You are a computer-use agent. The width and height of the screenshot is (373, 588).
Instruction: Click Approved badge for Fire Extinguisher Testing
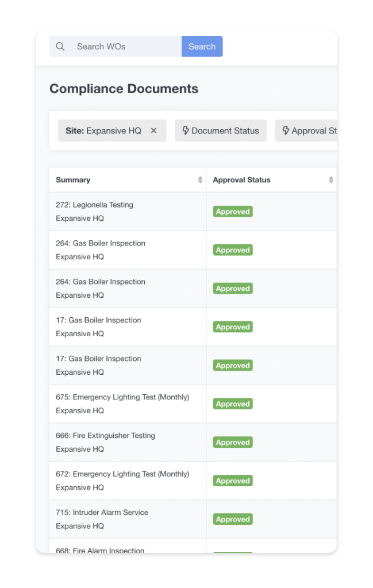tap(233, 442)
